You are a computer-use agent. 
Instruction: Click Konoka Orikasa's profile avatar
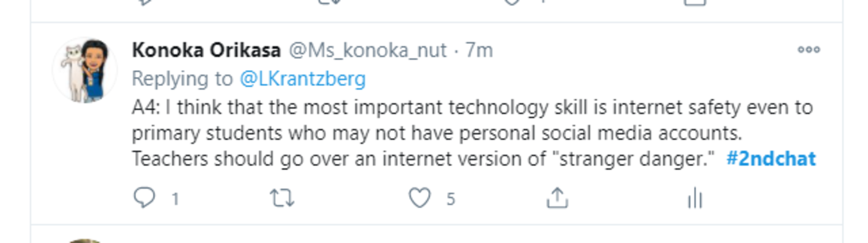[85, 70]
